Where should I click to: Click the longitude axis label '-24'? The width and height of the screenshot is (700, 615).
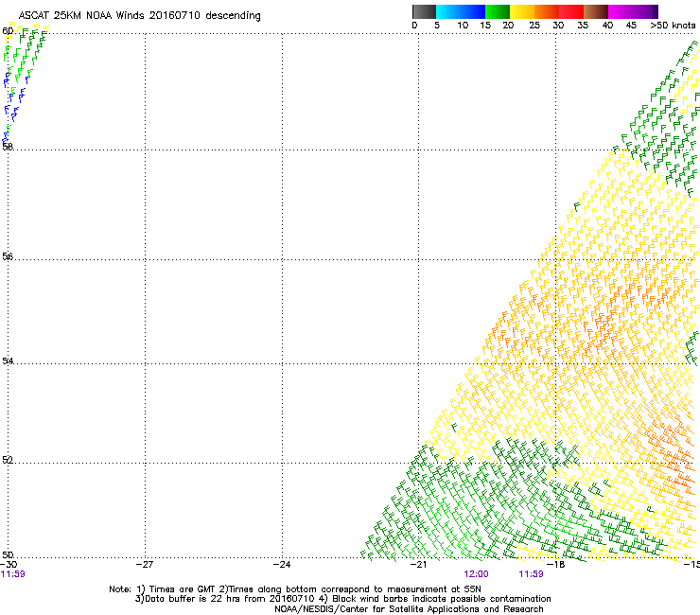(x=282, y=565)
